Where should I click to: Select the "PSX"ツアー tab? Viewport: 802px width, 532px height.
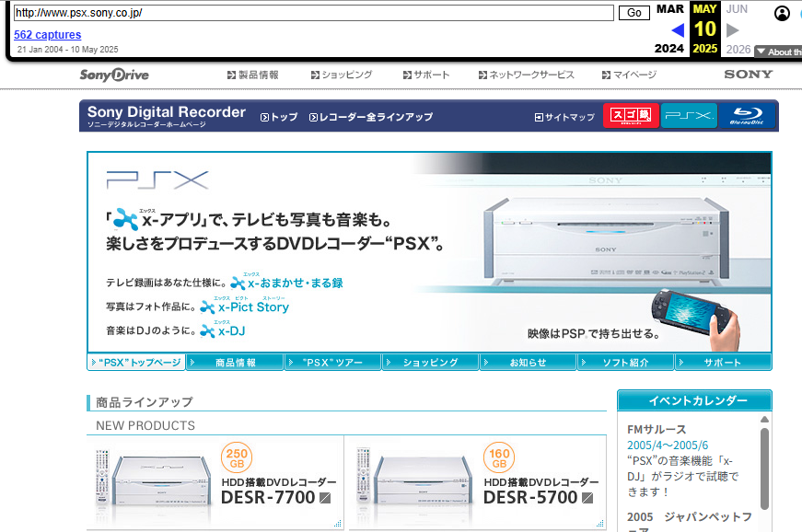pos(332,363)
